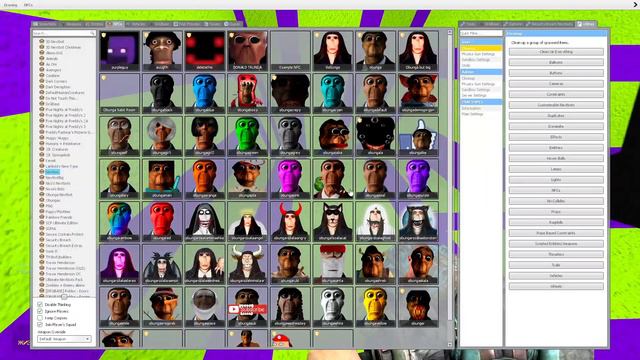Spawn the Obunga with bat wings
Viewport: 640px width, 360px height.
pos(162,264)
